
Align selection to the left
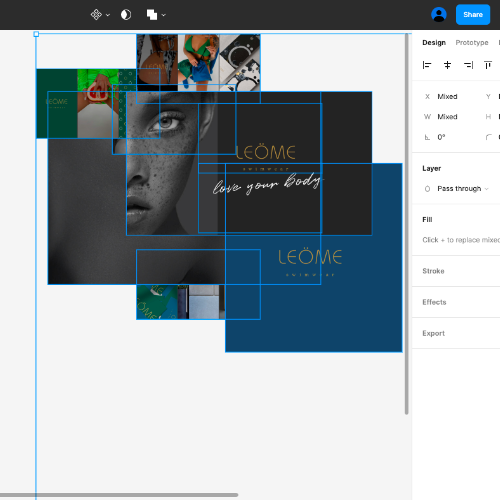point(427,65)
